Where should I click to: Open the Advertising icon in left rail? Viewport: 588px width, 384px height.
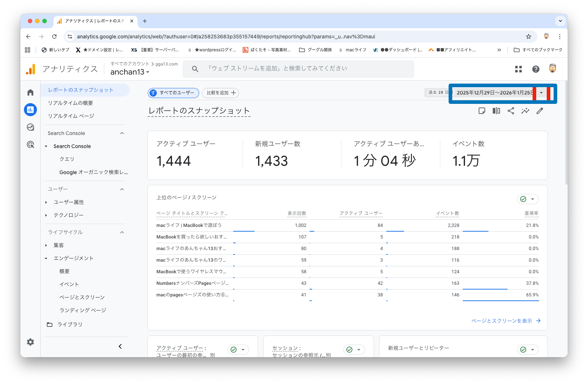tap(30, 145)
